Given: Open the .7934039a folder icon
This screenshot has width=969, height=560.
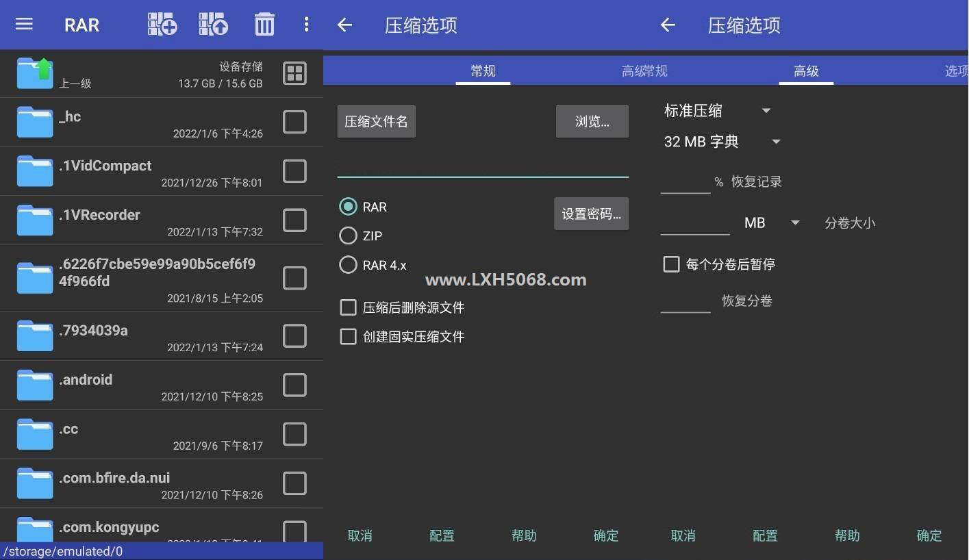Looking at the screenshot, I should point(35,336).
